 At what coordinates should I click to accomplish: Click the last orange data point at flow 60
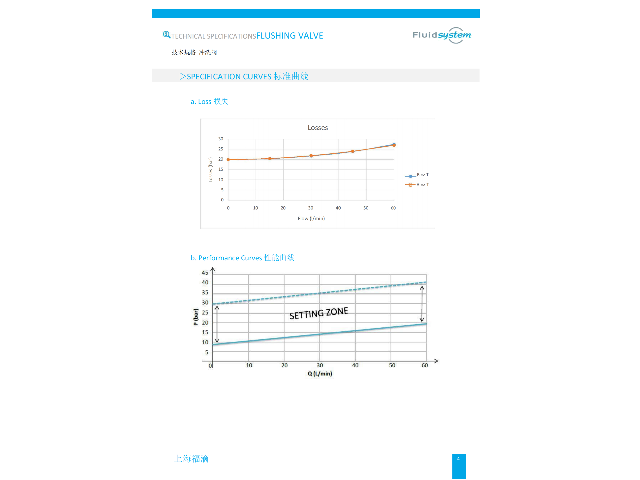[x=393, y=145]
